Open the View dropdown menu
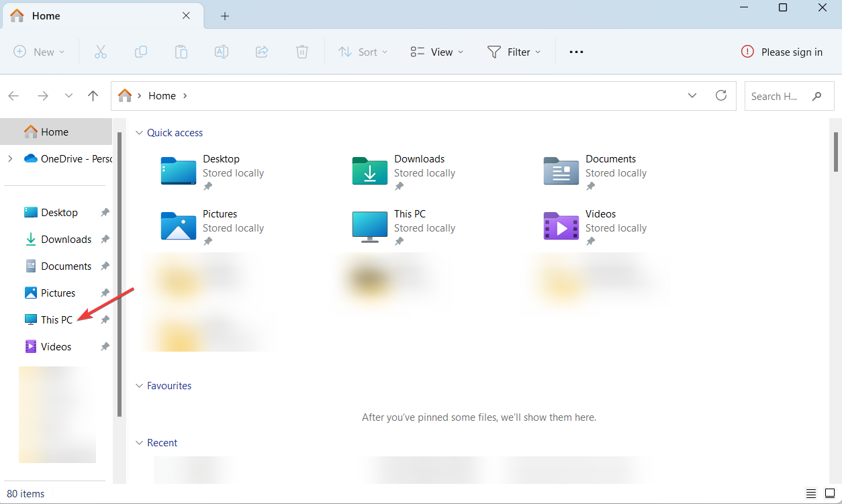The height and width of the screenshot is (504, 842). [437, 52]
